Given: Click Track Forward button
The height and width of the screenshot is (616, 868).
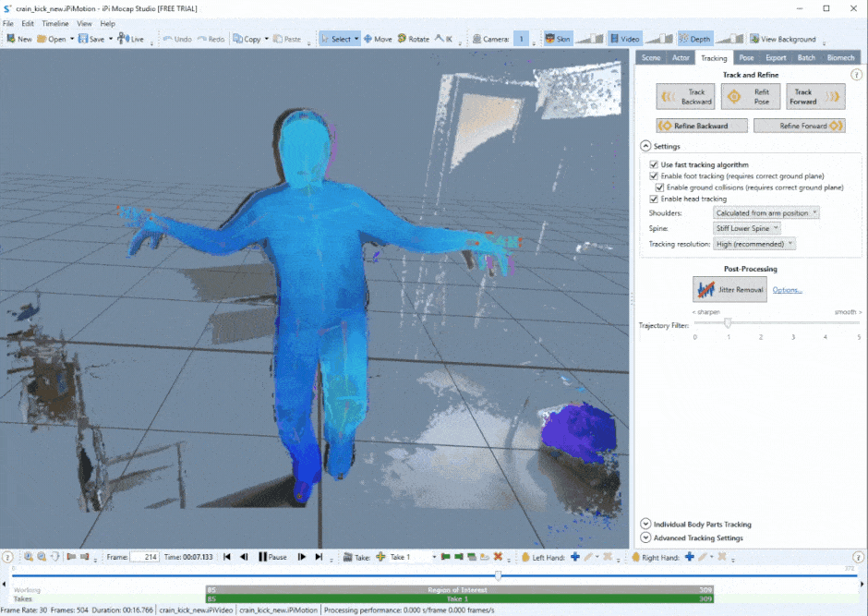Looking at the screenshot, I should click(x=816, y=96).
